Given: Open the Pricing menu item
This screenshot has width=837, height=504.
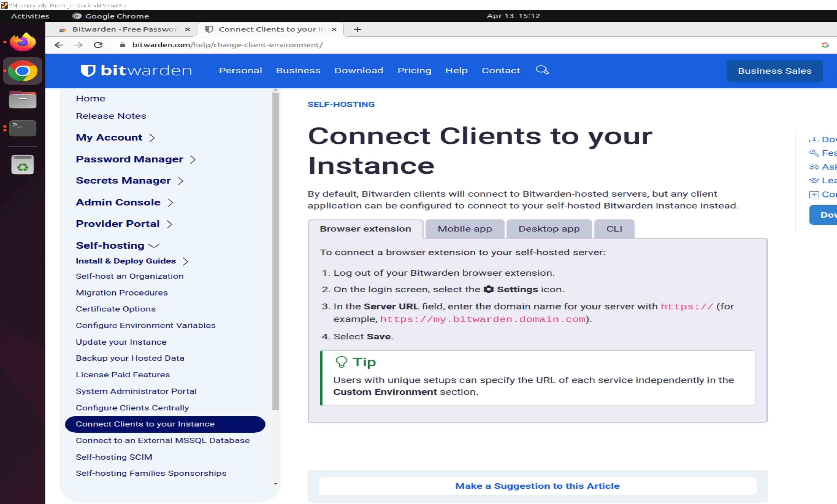Looking at the screenshot, I should click(x=414, y=71).
